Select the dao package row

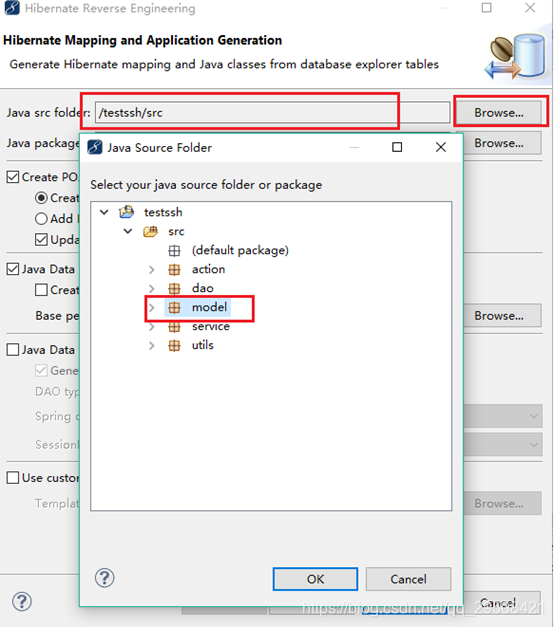pyautogui.click(x=202, y=288)
